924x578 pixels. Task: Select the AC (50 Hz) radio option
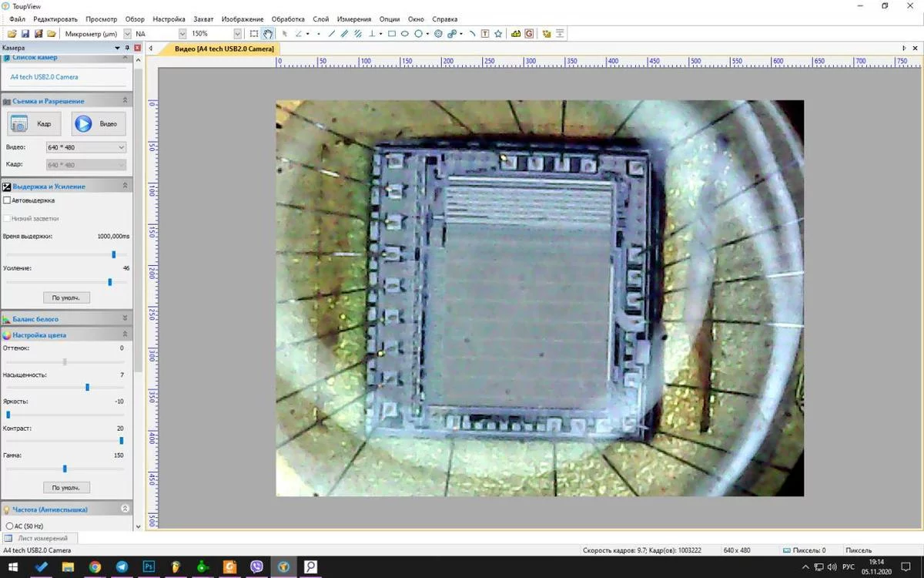[x=8, y=526]
